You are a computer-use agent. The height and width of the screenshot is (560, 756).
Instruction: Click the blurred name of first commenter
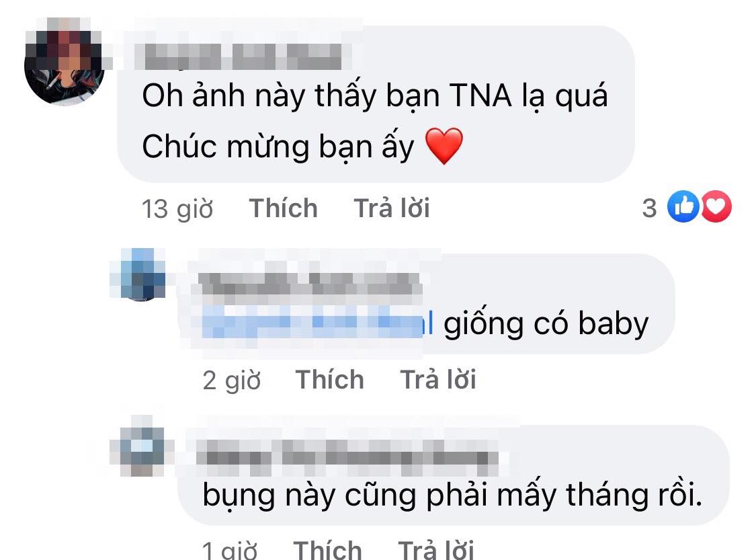coord(243,56)
